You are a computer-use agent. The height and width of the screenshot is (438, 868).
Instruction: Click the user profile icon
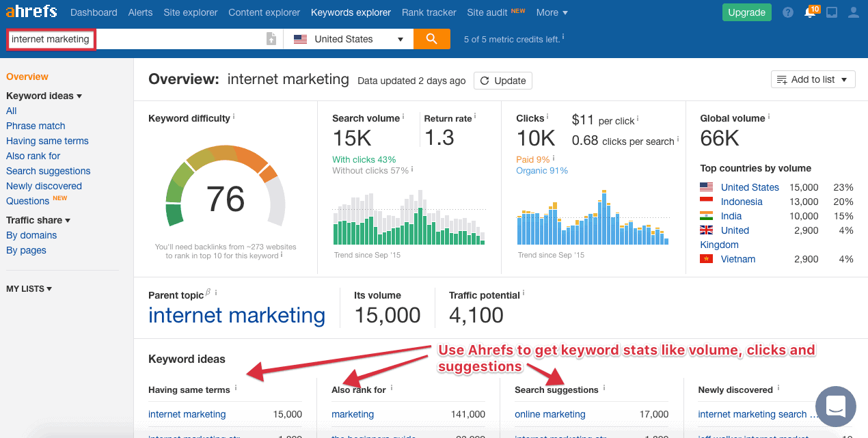coord(853,12)
